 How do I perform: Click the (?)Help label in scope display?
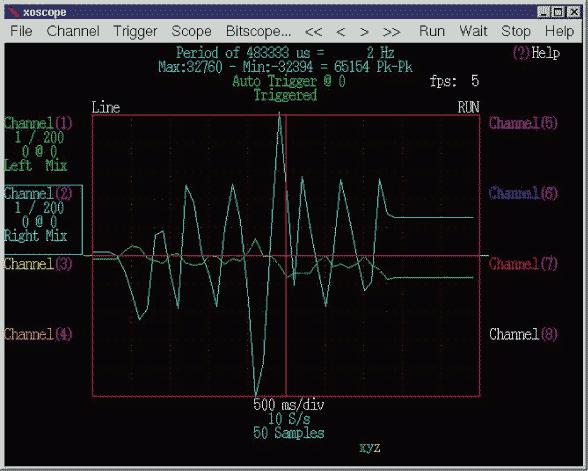coord(536,53)
